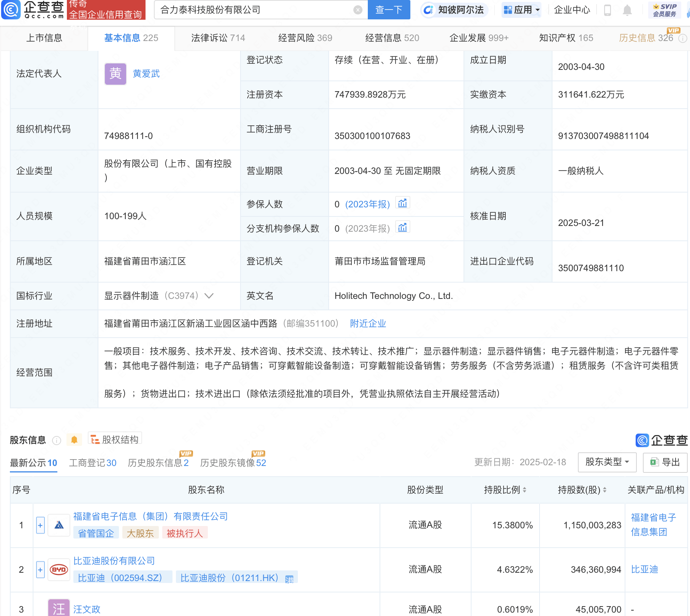Click 导出 export button
The image size is (690, 616).
(x=665, y=462)
